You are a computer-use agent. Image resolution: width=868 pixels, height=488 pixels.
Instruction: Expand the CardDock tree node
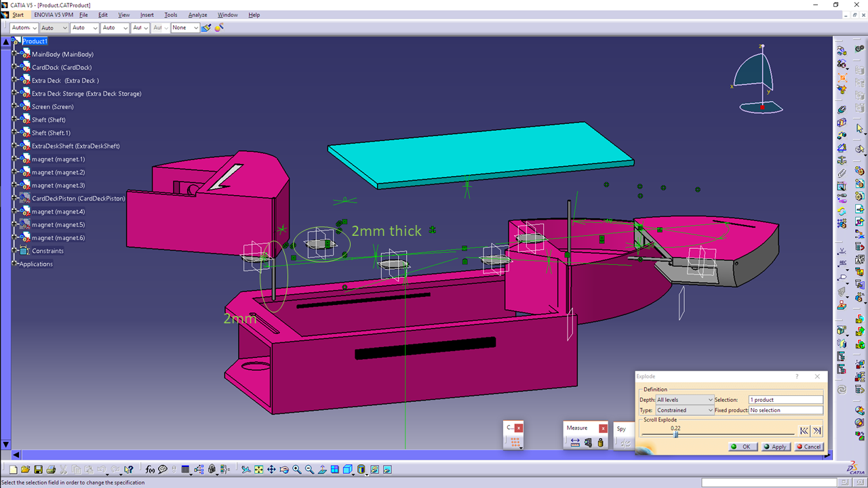coord(14,67)
